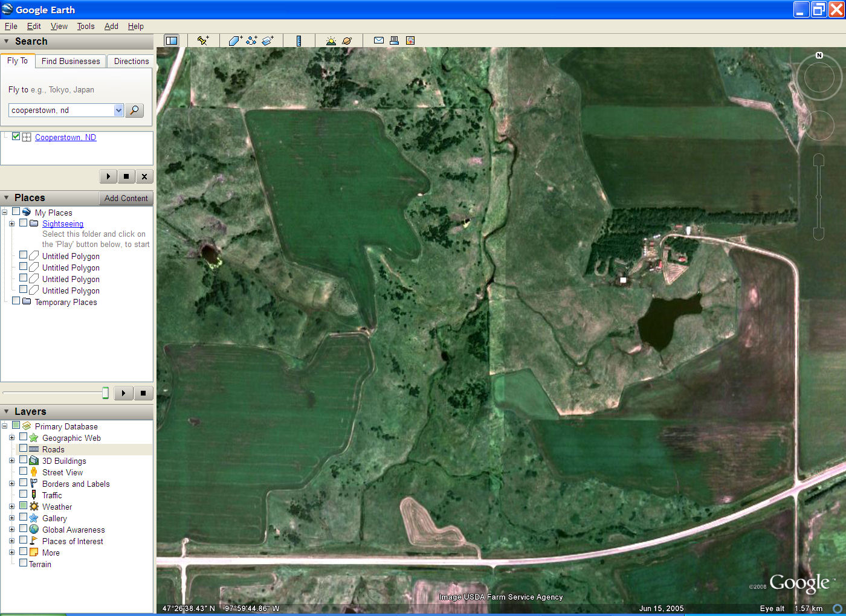Select the Add Path tool
The width and height of the screenshot is (846, 616).
coord(251,40)
